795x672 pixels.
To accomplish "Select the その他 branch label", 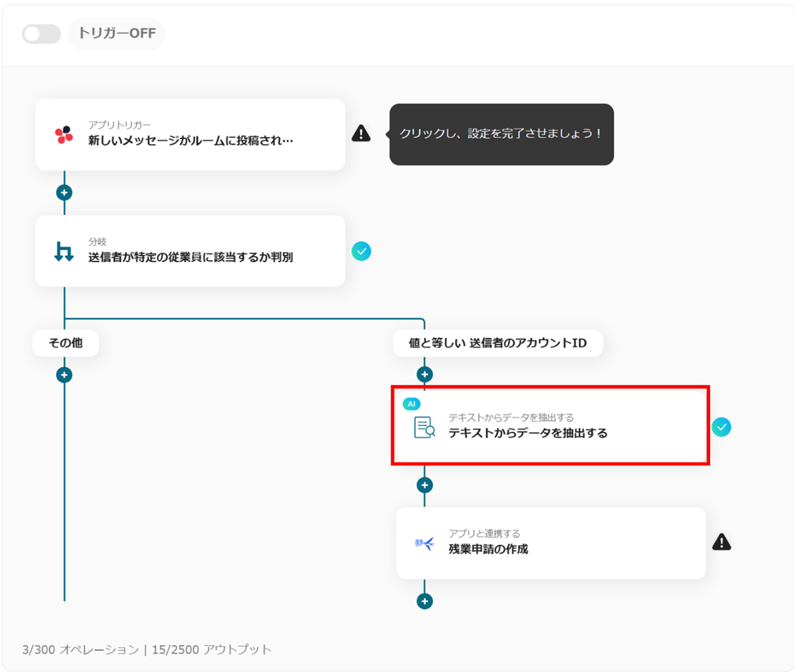I will 66,343.
